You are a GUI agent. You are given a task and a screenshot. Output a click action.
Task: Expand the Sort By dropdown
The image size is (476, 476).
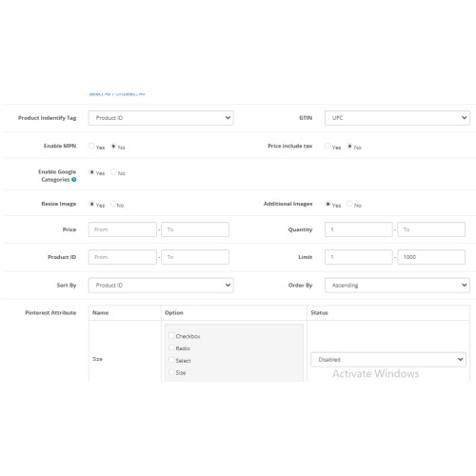coord(161,285)
